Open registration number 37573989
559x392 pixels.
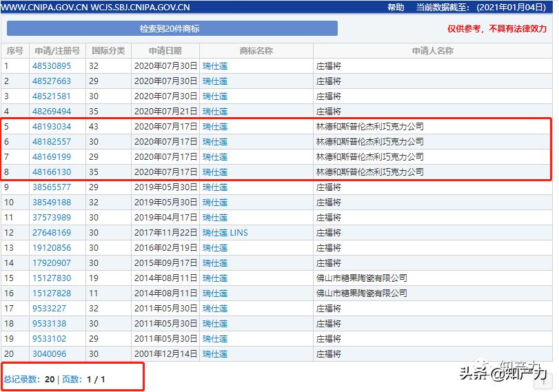click(x=52, y=218)
